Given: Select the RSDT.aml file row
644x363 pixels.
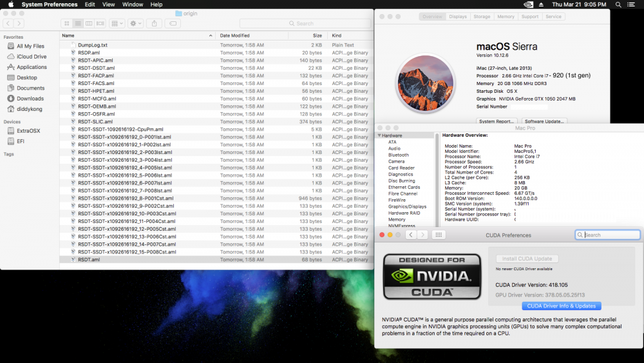Looking at the screenshot, I should [x=216, y=260].
